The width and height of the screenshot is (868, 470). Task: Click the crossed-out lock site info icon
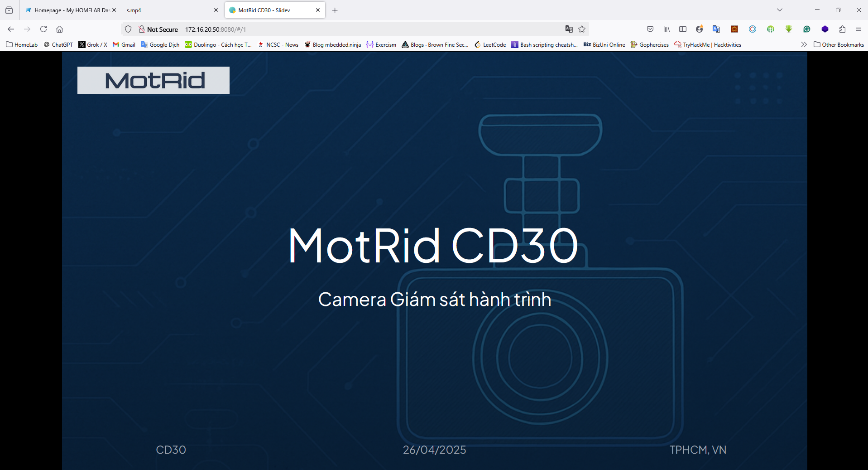point(142,29)
